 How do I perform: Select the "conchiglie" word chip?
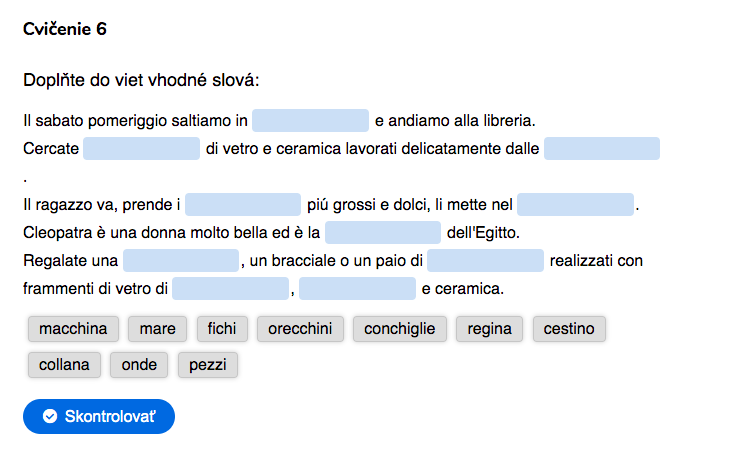(400, 329)
